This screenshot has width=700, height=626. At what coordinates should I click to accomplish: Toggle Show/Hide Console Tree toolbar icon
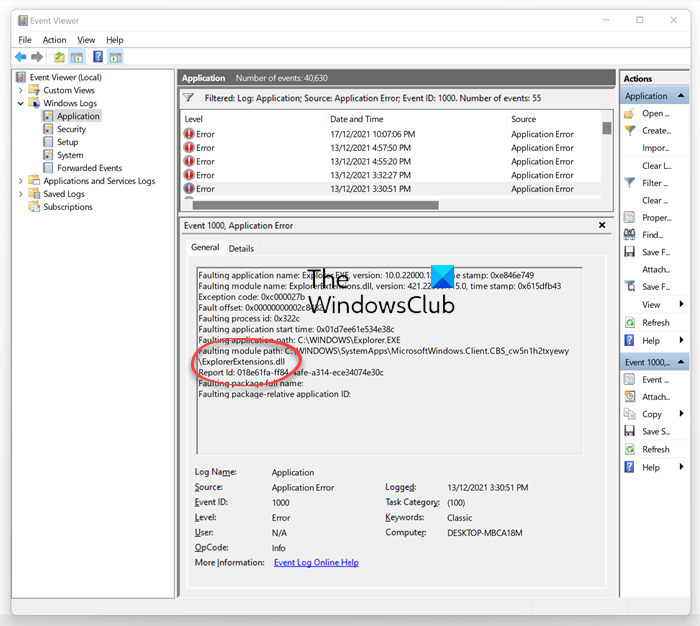(77, 57)
